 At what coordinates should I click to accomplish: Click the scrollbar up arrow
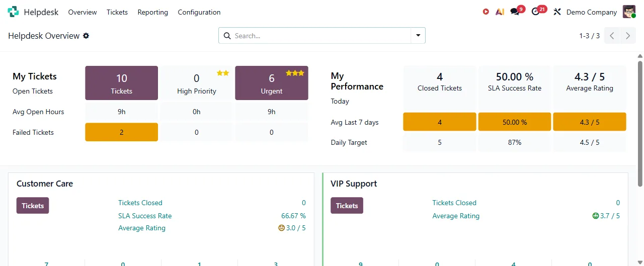click(640, 56)
